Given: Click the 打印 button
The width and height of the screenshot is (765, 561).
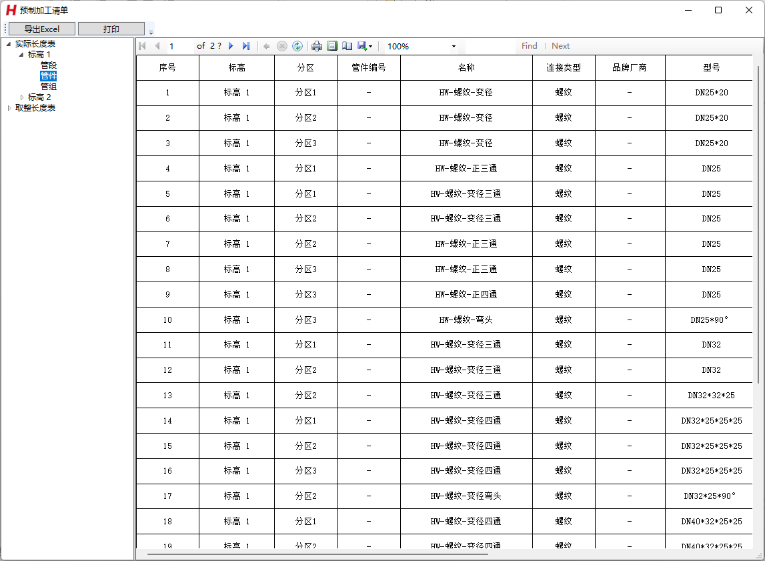Looking at the screenshot, I should 111,29.
